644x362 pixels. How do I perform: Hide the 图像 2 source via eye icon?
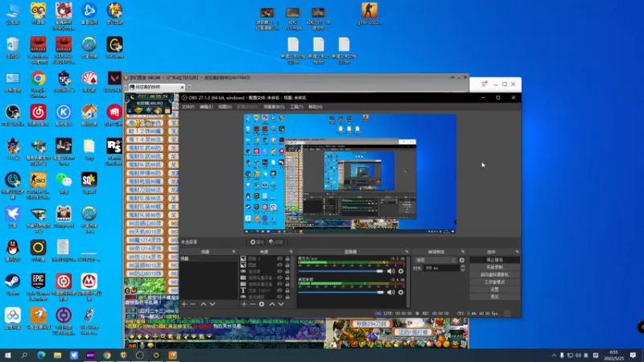pos(279,259)
